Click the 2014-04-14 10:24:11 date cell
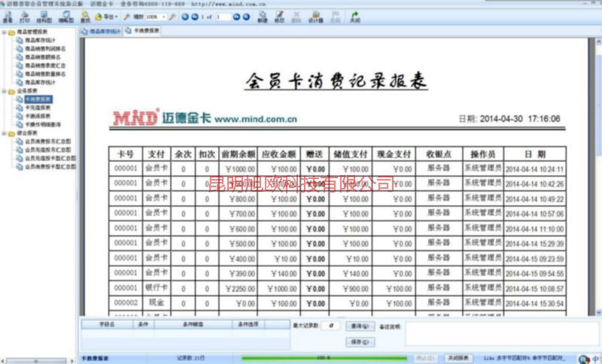The width and height of the screenshot is (602, 364). (x=534, y=169)
